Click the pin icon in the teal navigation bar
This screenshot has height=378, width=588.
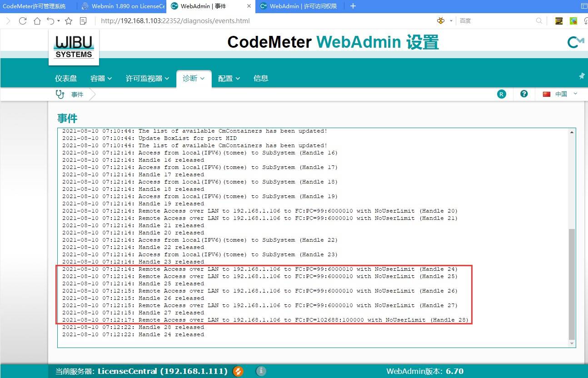pos(582,76)
